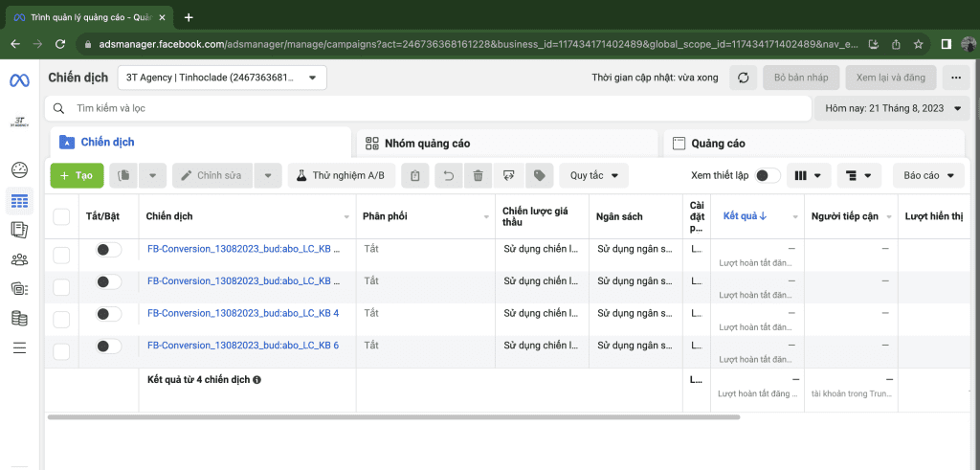The image size is (980, 470).
Task: Check the box for first campaign row
Action: click(x=61, y=255)
